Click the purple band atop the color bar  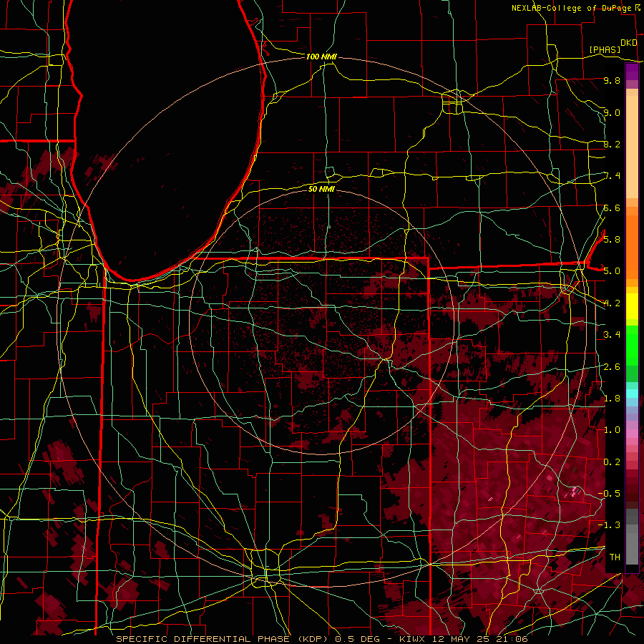[632, 72]
